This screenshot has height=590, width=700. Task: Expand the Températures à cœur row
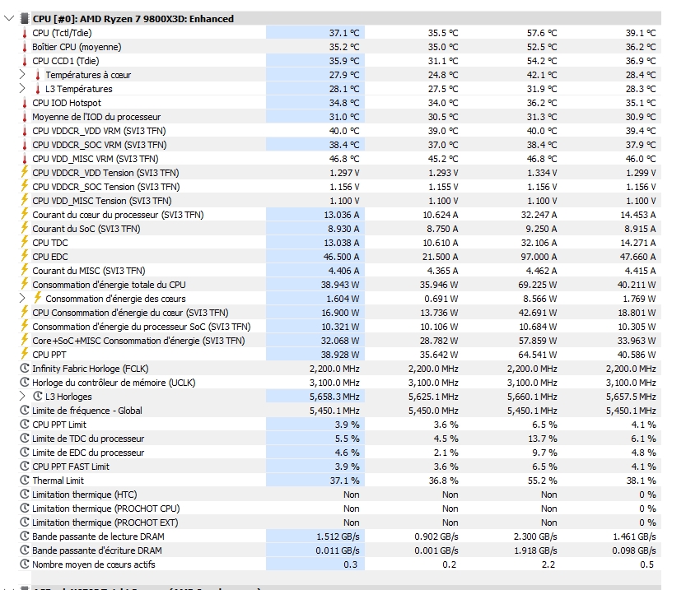[22, 75]
